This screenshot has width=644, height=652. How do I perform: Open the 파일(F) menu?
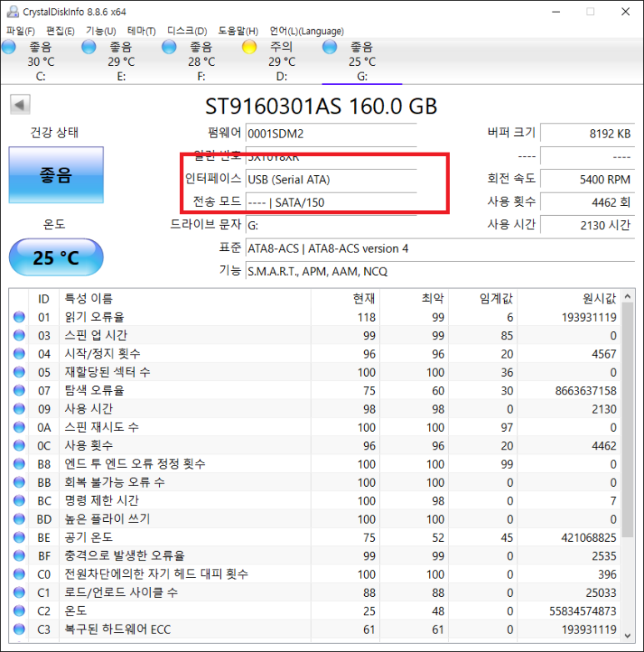20,31
